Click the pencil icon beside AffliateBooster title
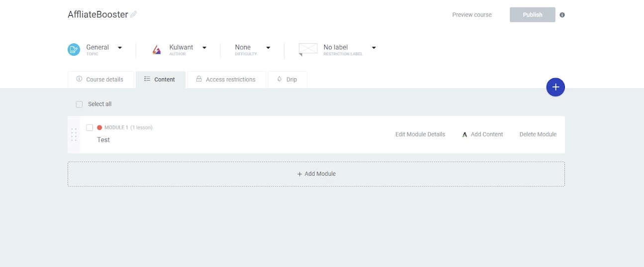 tap(133, 14)
